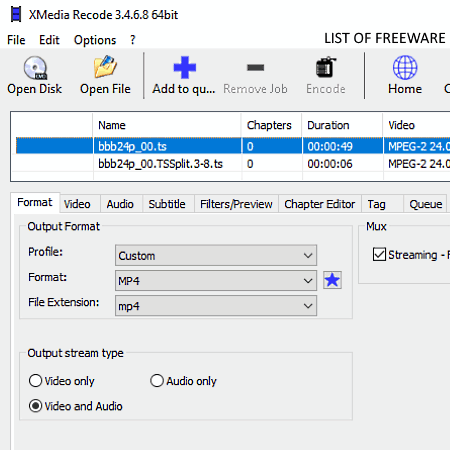450x450 pixels.
Task: Click the Remove Job minus icon
Action: 256,68
